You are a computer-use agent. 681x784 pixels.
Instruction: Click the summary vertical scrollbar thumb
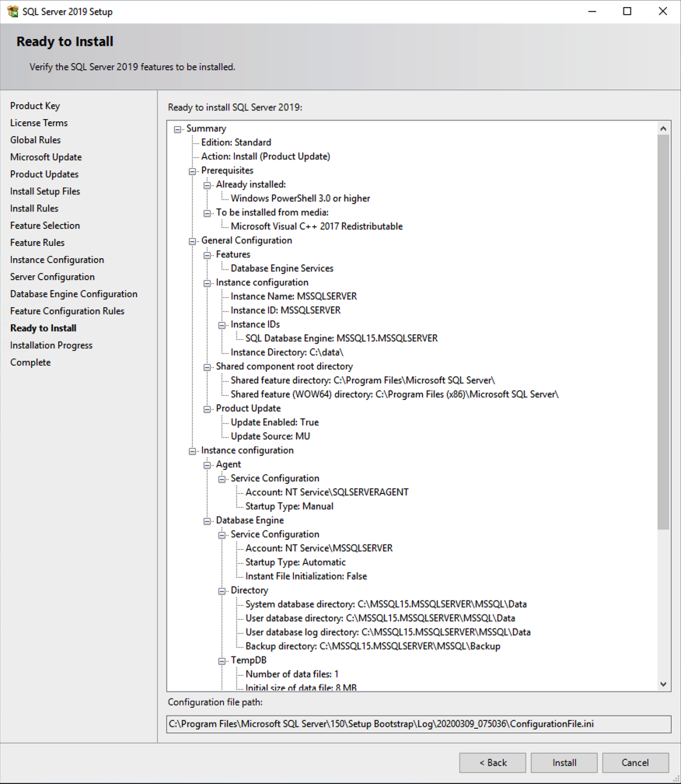click(663, 332)
